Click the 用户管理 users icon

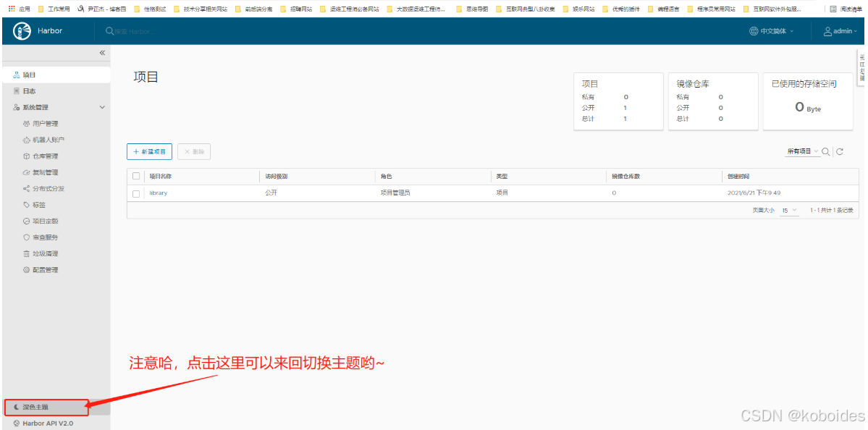click(x=26, y=123)
